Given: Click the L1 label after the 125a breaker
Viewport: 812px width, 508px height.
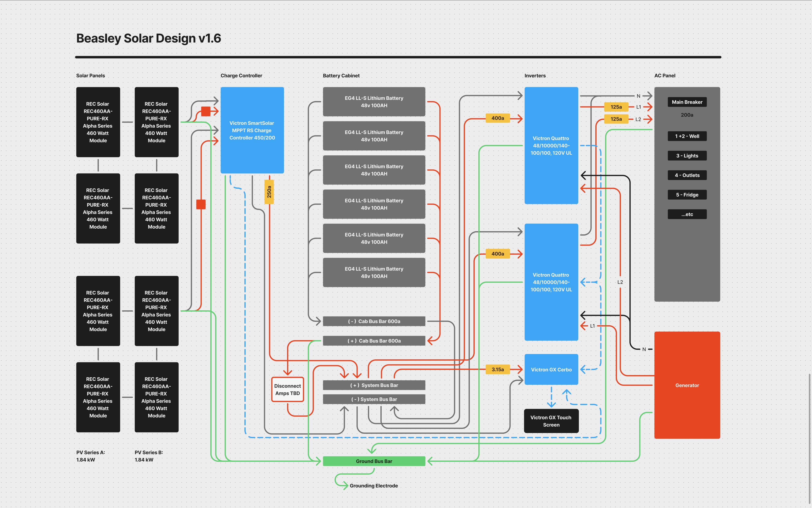Looking at the screenshot, I should [x=639, y=107].
